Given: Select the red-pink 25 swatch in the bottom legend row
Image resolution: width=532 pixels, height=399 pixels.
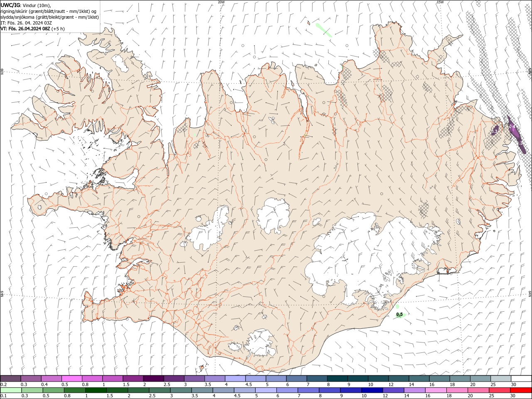Looking at the screenshot, I should [x=499, y=390].
